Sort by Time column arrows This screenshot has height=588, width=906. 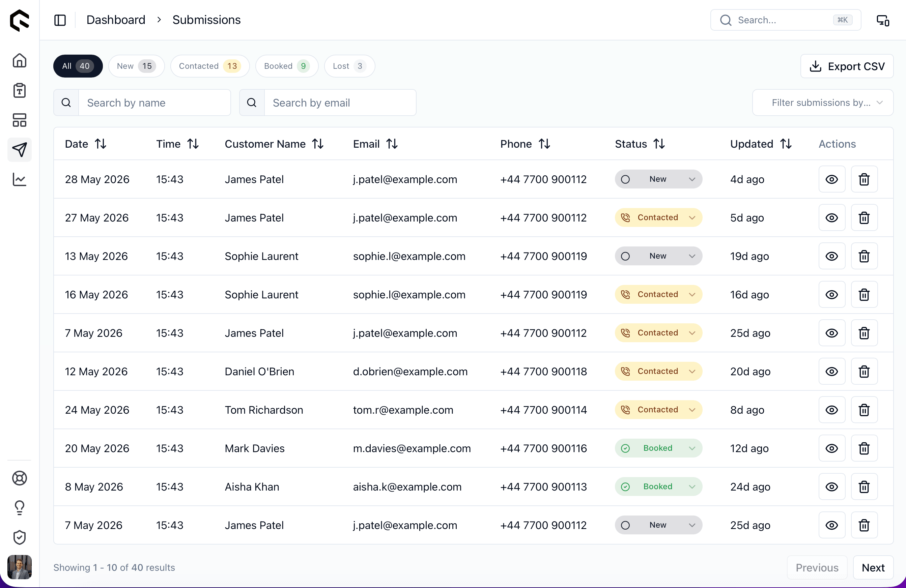tap(193, 144)
